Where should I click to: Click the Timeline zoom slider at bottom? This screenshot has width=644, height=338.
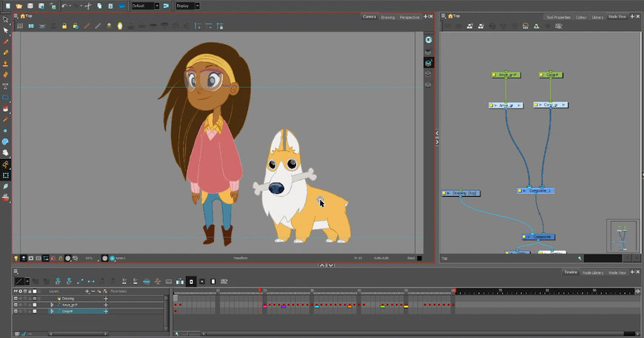point(187,334)
